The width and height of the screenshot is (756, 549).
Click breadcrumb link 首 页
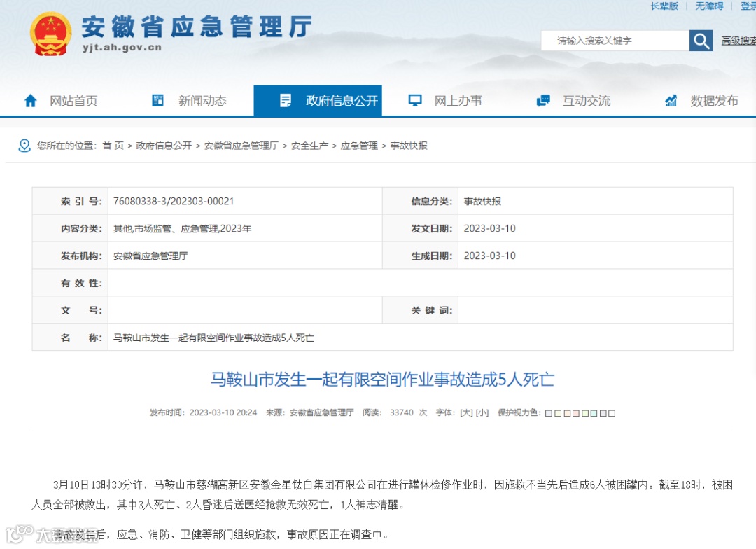pos(113,146)
